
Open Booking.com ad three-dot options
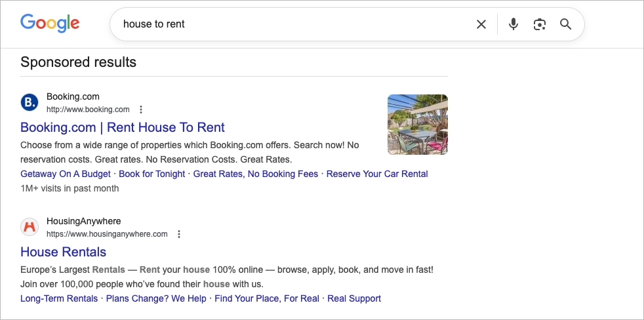tap(141, 110)
